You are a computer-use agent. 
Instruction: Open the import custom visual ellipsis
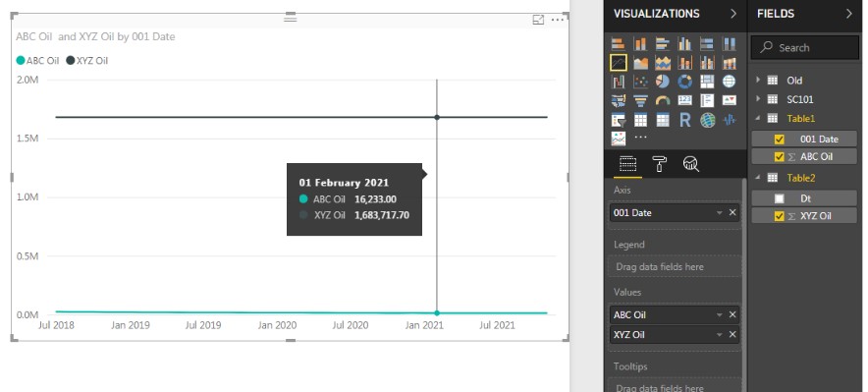tap(640, 138)
